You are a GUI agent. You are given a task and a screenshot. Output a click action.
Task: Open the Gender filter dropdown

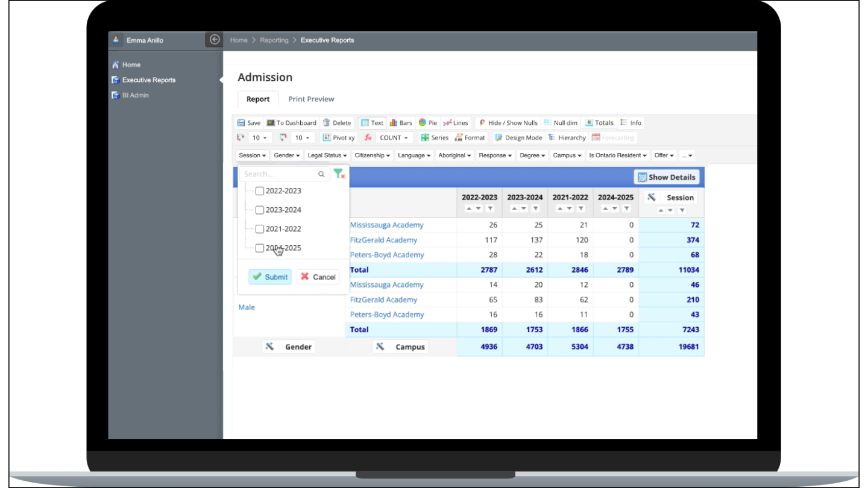[x=287, y=155]
